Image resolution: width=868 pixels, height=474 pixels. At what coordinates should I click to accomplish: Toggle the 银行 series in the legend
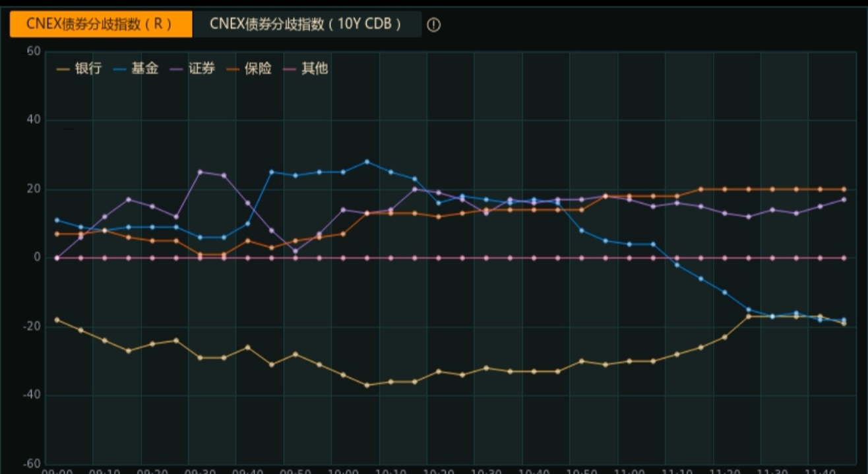tap(88, 68)
